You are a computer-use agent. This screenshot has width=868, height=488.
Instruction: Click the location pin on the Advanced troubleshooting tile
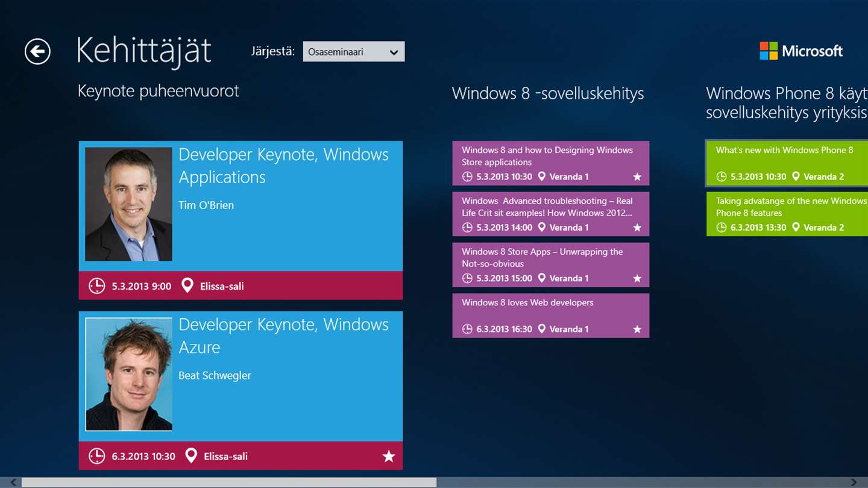tap(541, 227)
